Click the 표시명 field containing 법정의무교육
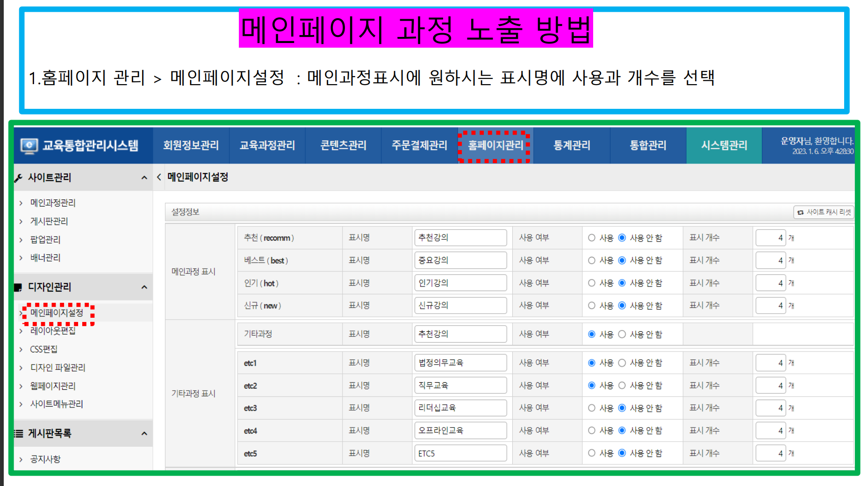Viewport: 868px width, 486px height. coord(460,363)
